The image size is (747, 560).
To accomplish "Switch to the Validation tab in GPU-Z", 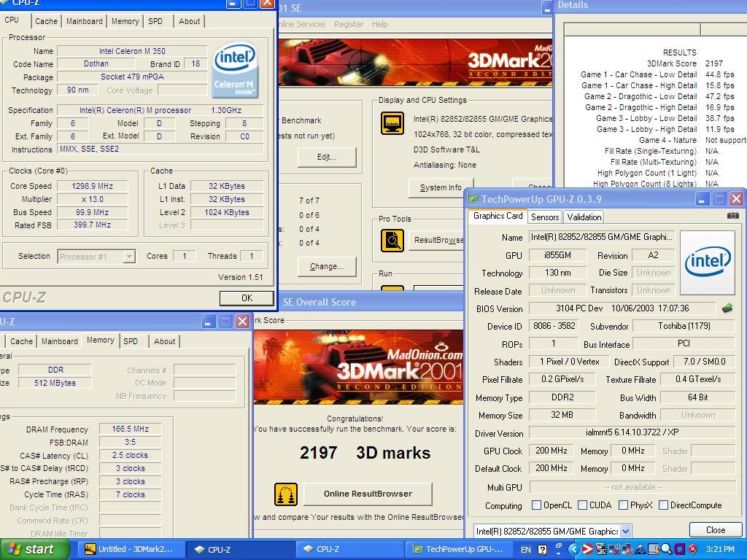I will click(x=584, y=217).
